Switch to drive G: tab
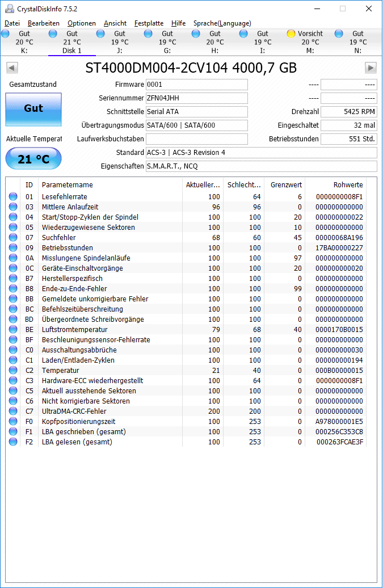The image size is (383, 588). (x=167, y=42)
